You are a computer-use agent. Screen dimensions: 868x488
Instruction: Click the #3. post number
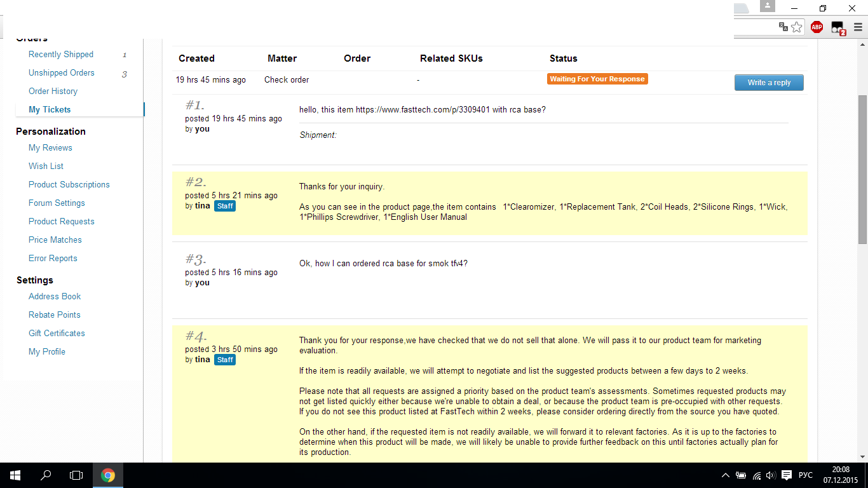click(196, 259)
